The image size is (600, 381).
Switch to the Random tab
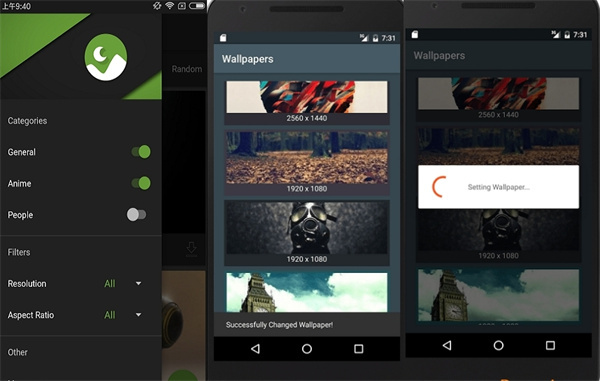[187, 69]
